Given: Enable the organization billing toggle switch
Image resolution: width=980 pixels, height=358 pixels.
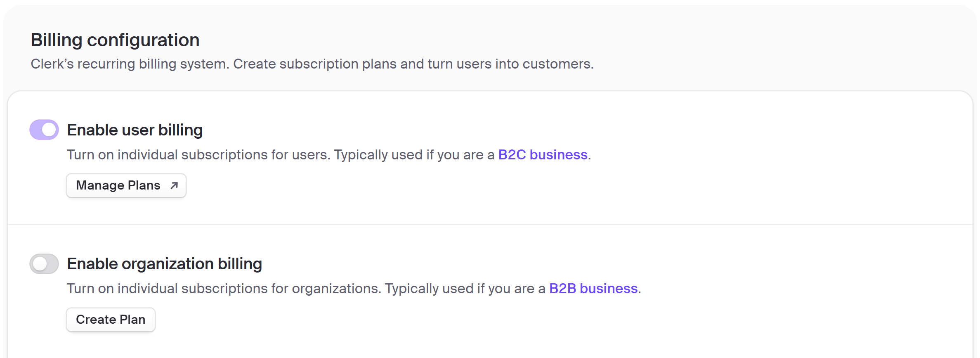Looking at the screenshot, I should pyautogui.click(x=44, y=264).
